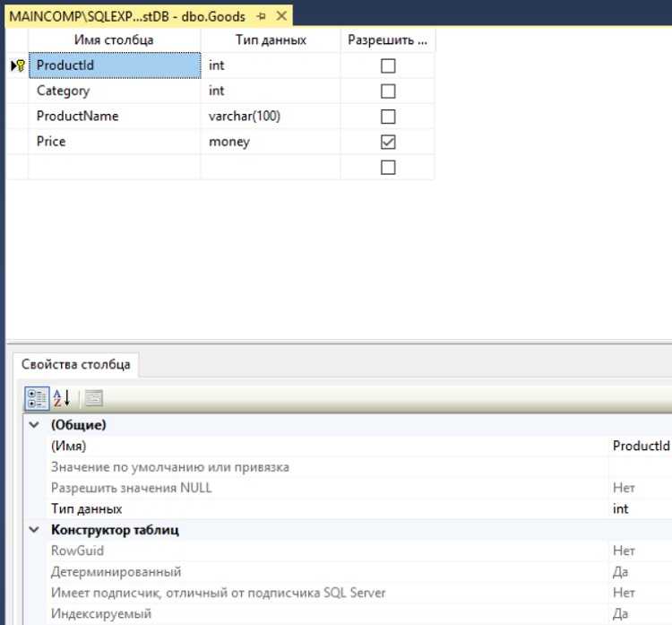Toggle Allow Nulls checkbox for ProductId

click(388, 65)
